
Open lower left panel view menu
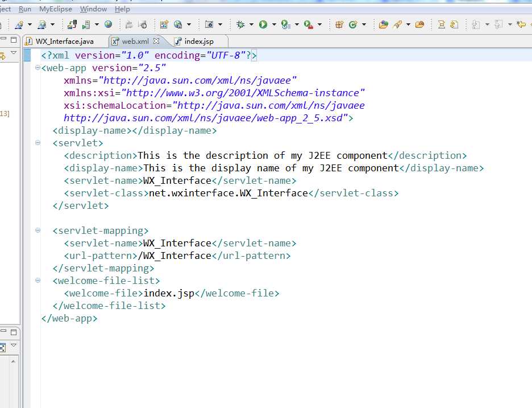click(x=14, y=345)
